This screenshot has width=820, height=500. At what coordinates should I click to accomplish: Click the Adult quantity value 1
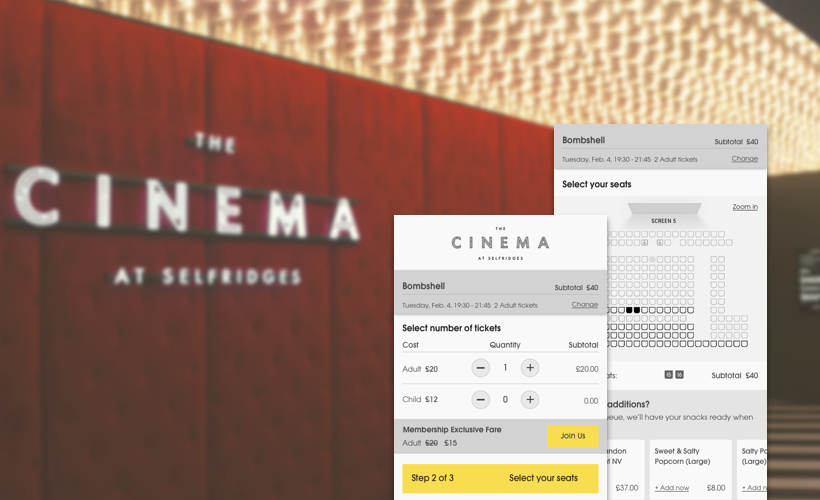coord(505,368)
